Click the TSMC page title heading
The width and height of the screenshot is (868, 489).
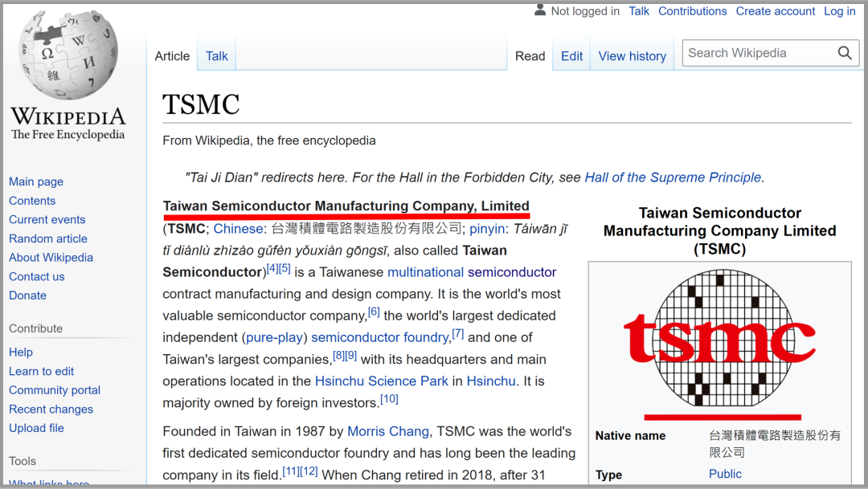click(x=201, y=104)
